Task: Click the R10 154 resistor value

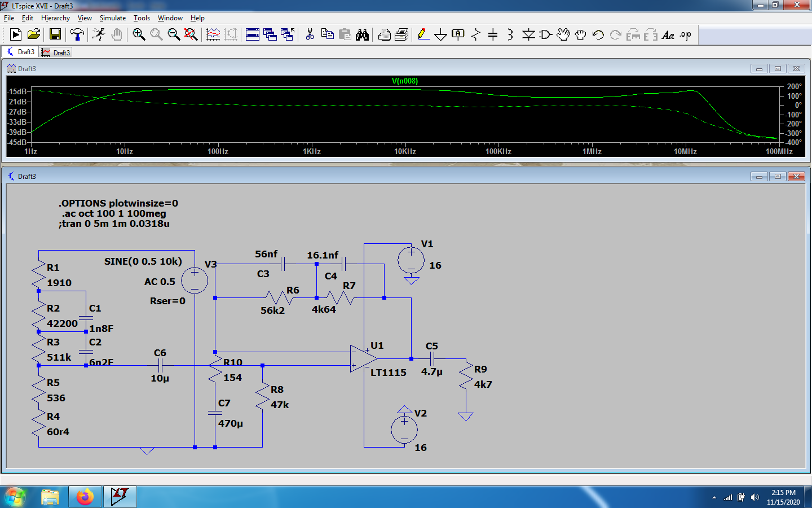Action: pyautogui.click(x=232, y=378)
